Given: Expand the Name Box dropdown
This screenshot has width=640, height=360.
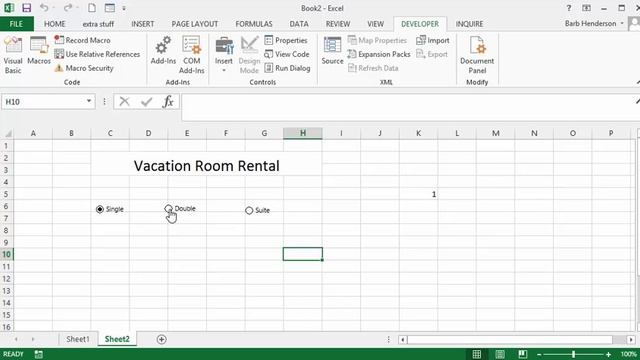Looking at the screenshot, I should click(x=89, y=101).
